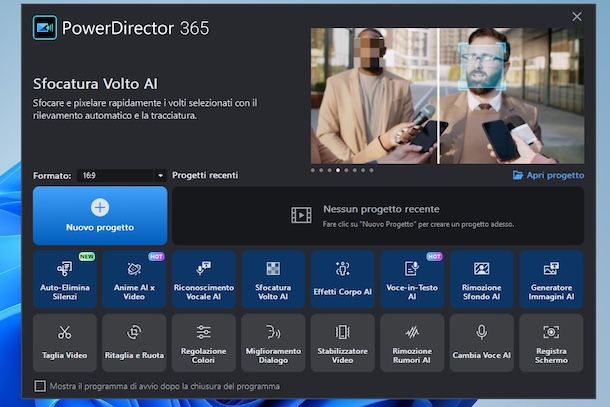Viewport: 610px width, 407px height.
Task: Open Regolazione Colori tool
Action: coord(203,343)
